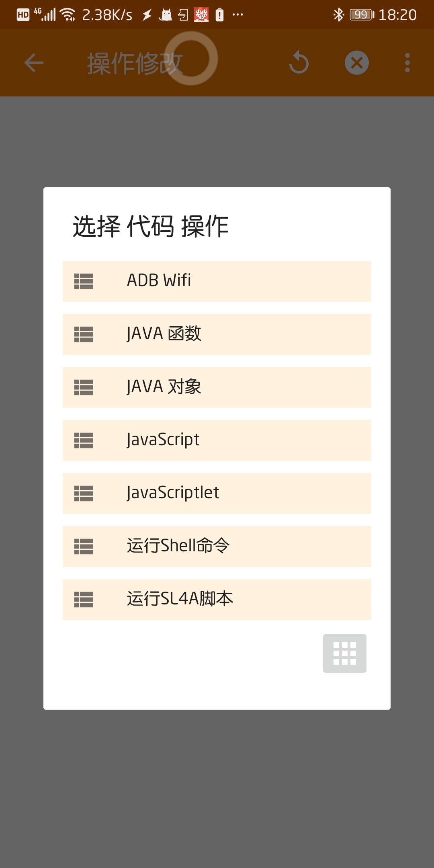Viewport: 434px width, 868px height.
Task: Tap list icon beside JAVA 函数
Action: point(84,334)
